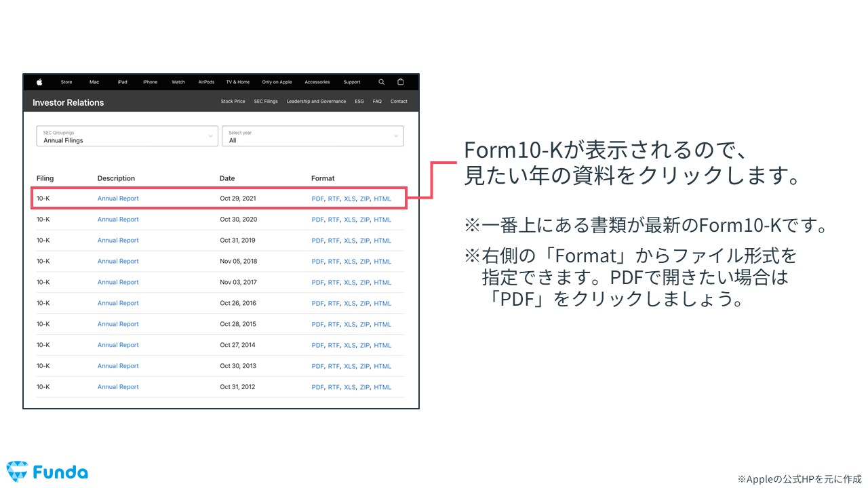Image resolution: width=868 pixels, height=488 pixels.
Task: Open the Accessories menu item
Action: (317, 82)
